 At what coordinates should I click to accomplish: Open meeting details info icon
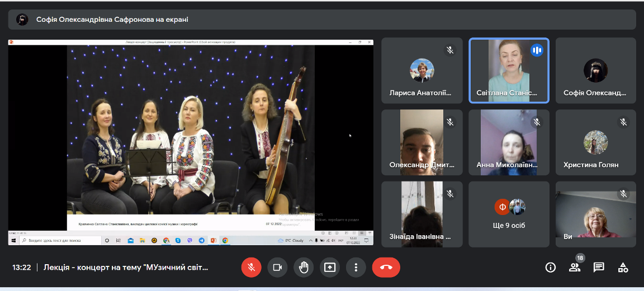[x=550, y=267]
